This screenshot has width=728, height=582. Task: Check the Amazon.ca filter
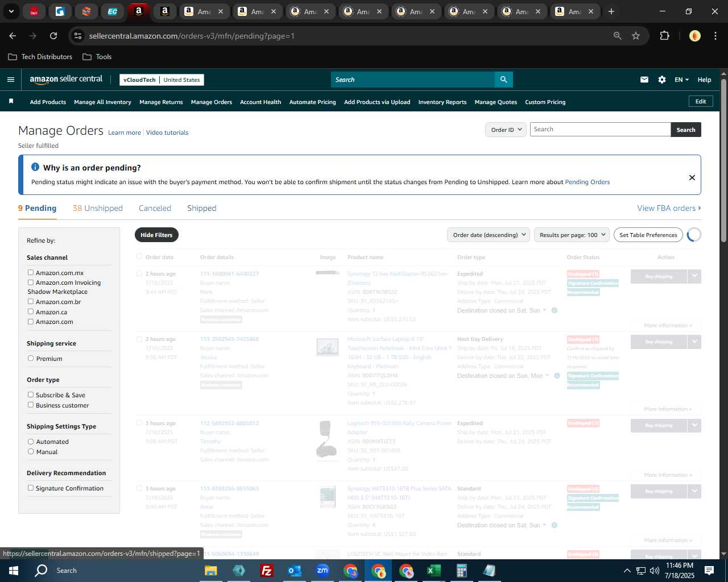(x=31, y=312)
